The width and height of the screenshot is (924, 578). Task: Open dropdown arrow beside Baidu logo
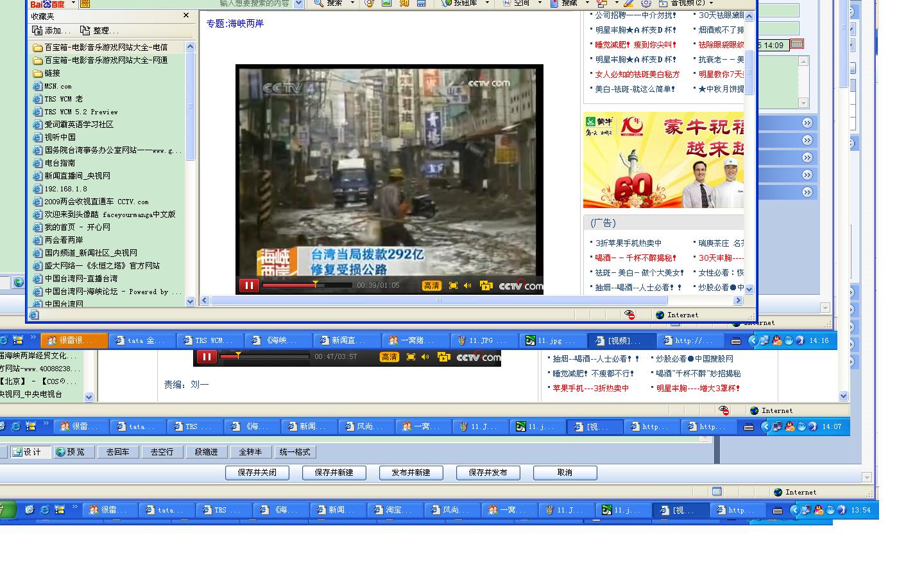pyautogui.click(x=73, y=3)
